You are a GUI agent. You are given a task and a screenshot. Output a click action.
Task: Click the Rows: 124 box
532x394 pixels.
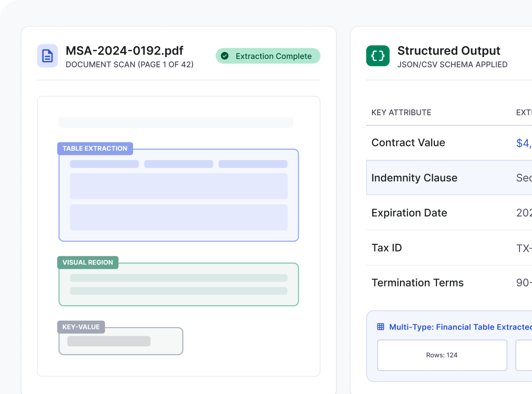tap(442, 355)
